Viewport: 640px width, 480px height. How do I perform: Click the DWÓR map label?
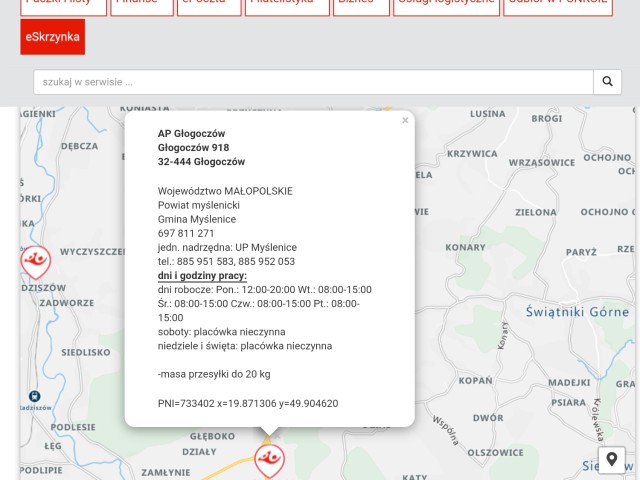click(x=488, y=418)
